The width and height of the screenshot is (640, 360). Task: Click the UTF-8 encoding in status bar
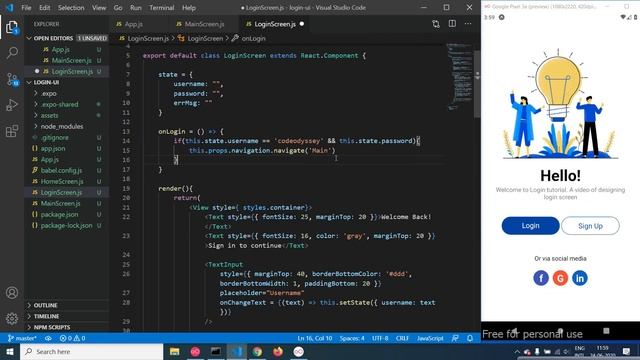coord(380,338)
